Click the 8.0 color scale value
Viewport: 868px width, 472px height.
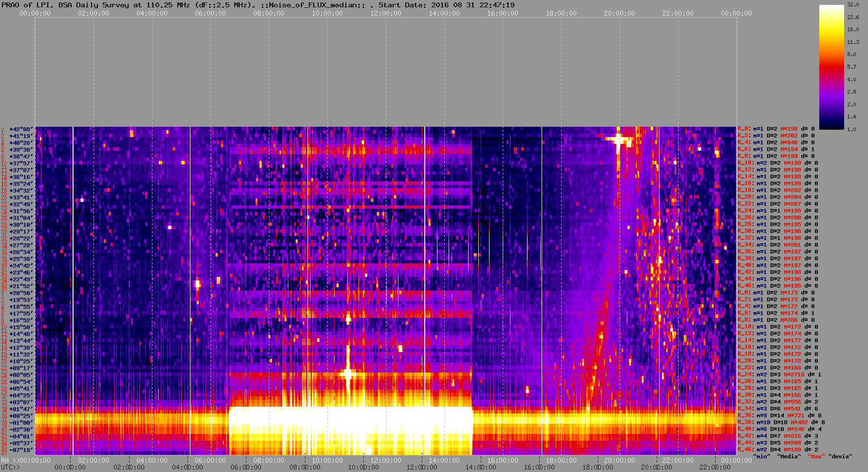tap(851, 54)
